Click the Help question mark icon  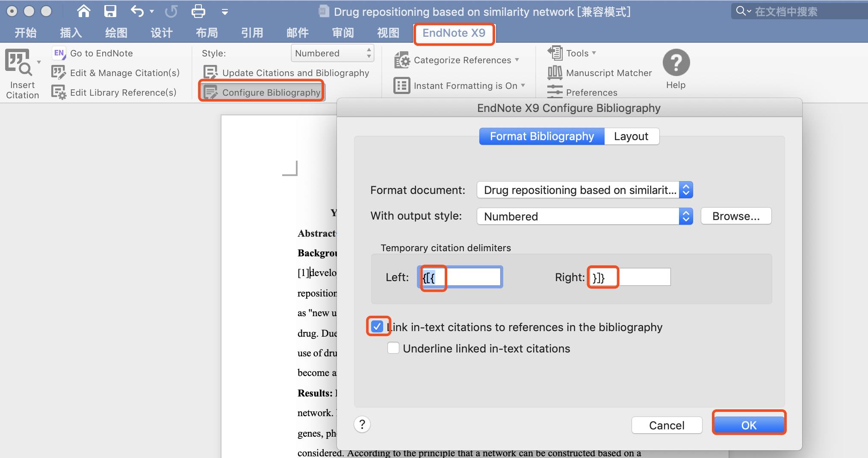[676, 62]
